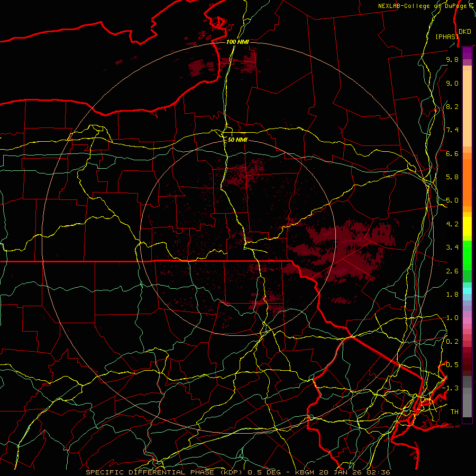Pick the bright green segment of the color bar

click(467, 255)
